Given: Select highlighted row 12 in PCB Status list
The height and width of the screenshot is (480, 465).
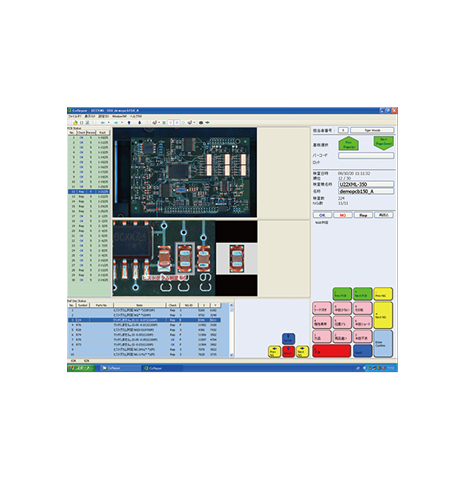Looking at the screenshot, I should [89, 192].
